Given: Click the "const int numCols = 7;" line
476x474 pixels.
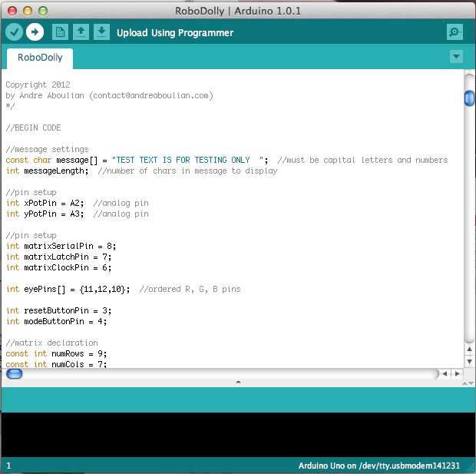Looking at the screenshot, I should tap(56, 364).
